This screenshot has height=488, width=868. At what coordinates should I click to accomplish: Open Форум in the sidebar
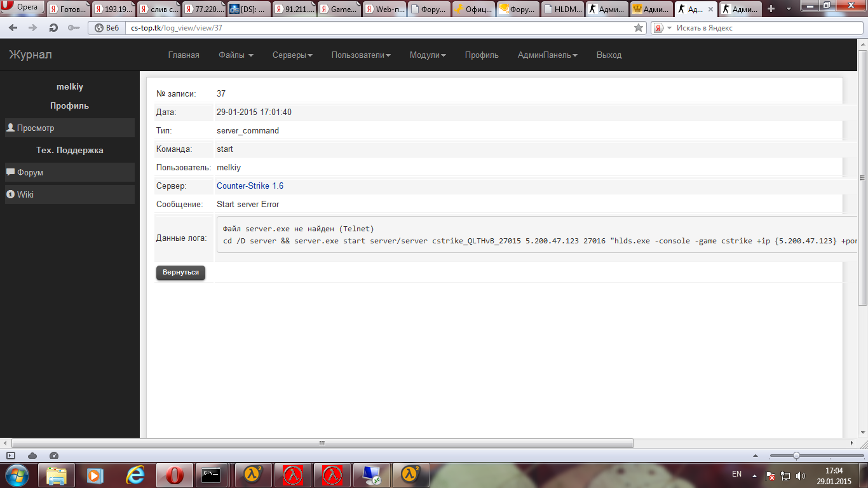pyautogui.click(x=31, y=172)
